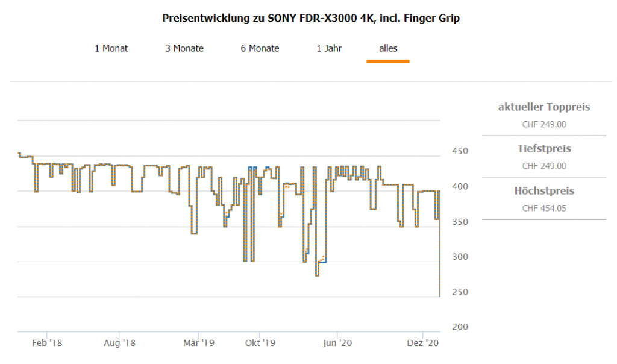Click the CHF 249.00 value under Tiefstpreis
Viewport: 617px width, 364px height.
tap(544, 166)
